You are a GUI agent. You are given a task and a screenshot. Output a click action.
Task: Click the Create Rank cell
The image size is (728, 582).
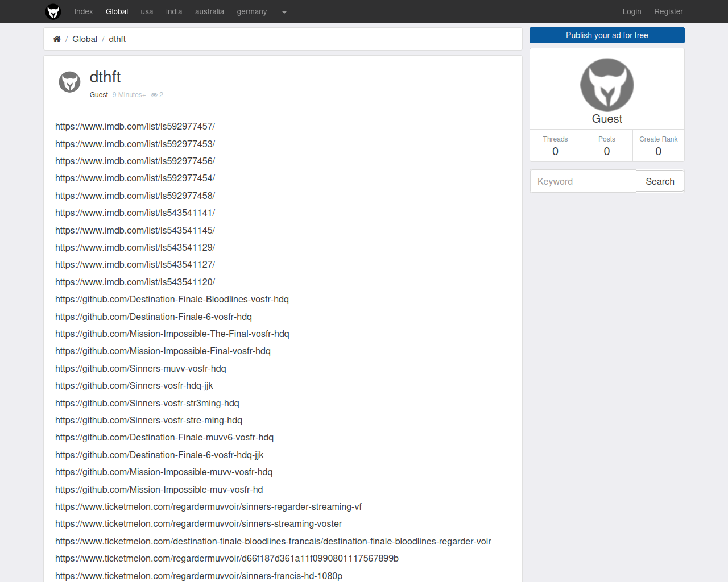click(659, 145)
